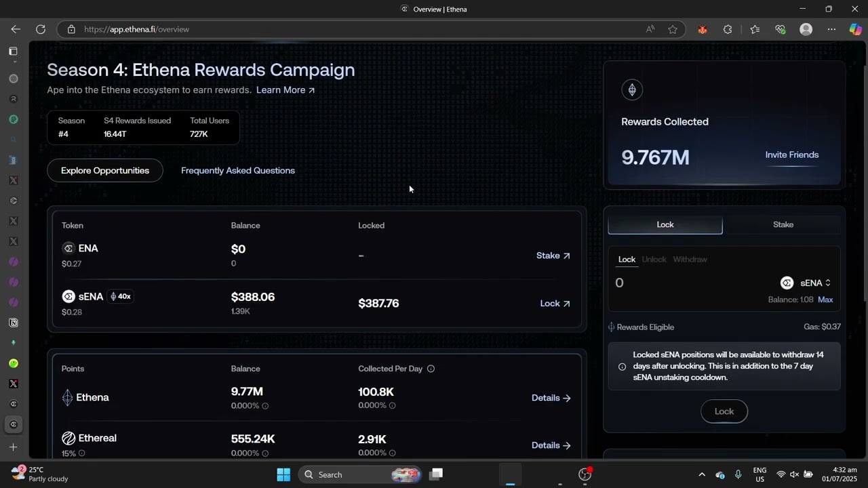Open Task View on the taskbar

(437, 474)
